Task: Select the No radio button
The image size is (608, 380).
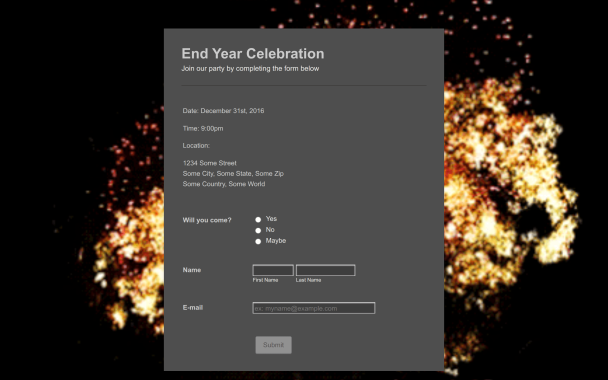Action: coord(258,230)
